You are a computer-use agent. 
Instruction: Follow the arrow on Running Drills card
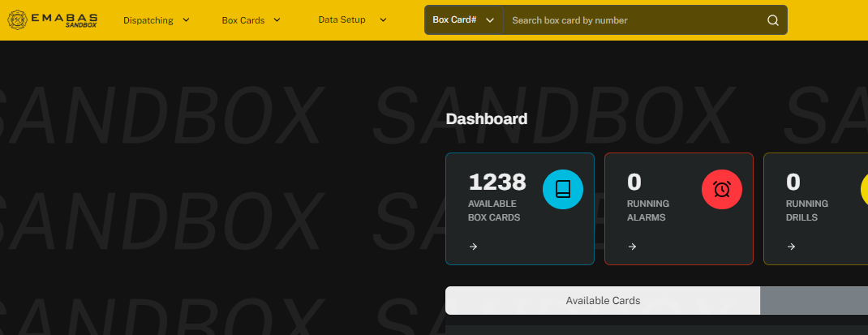tap(791, 247)
